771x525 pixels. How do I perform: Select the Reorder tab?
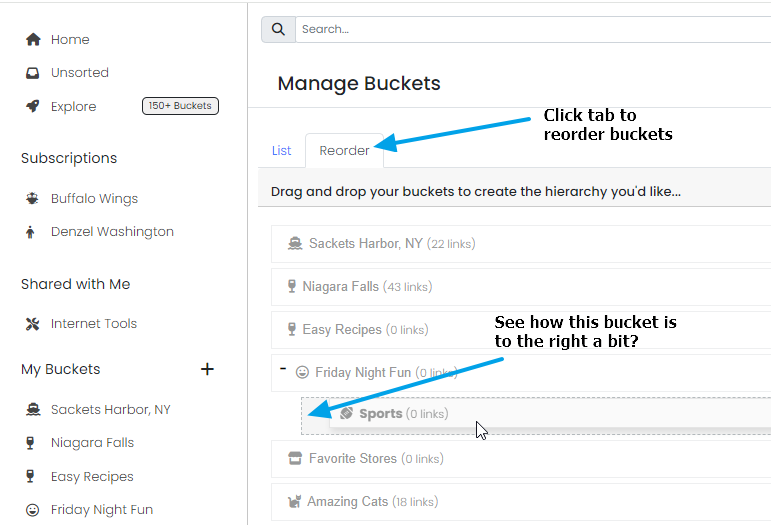click(344, 150)
